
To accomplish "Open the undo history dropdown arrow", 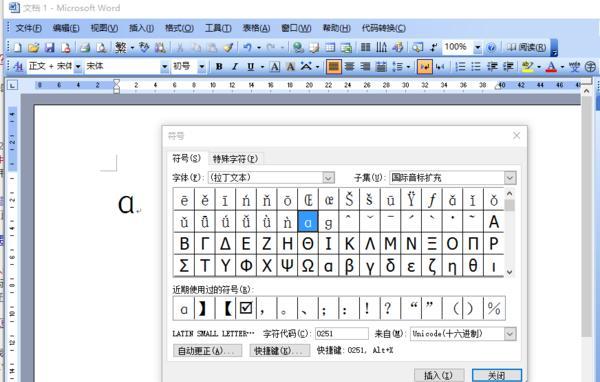I will click(x=259, y=47).
